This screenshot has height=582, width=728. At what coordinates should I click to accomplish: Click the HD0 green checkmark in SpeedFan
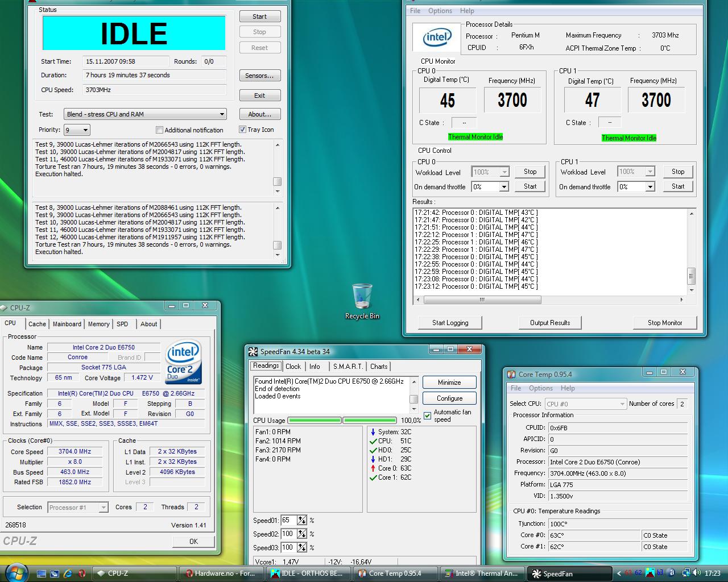click(x=373, y=450)
